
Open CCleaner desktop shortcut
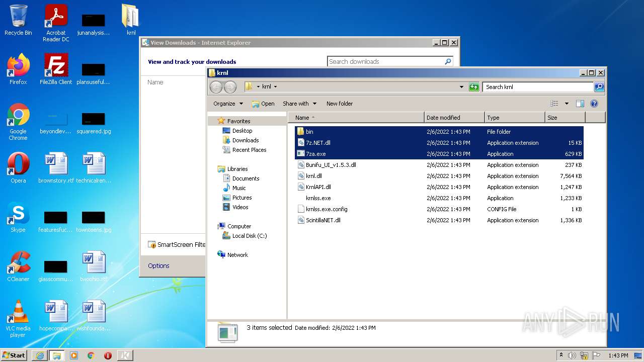click(18, 266)
